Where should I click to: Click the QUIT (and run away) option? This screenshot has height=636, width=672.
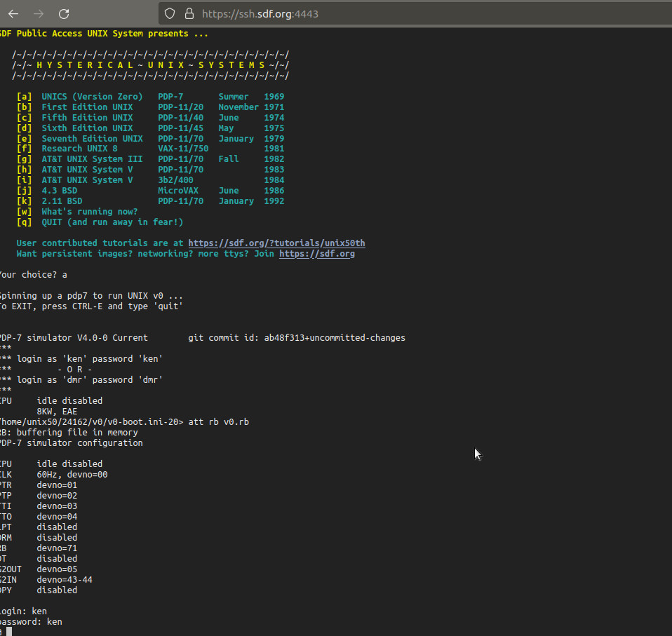click(x=112, y=222)
